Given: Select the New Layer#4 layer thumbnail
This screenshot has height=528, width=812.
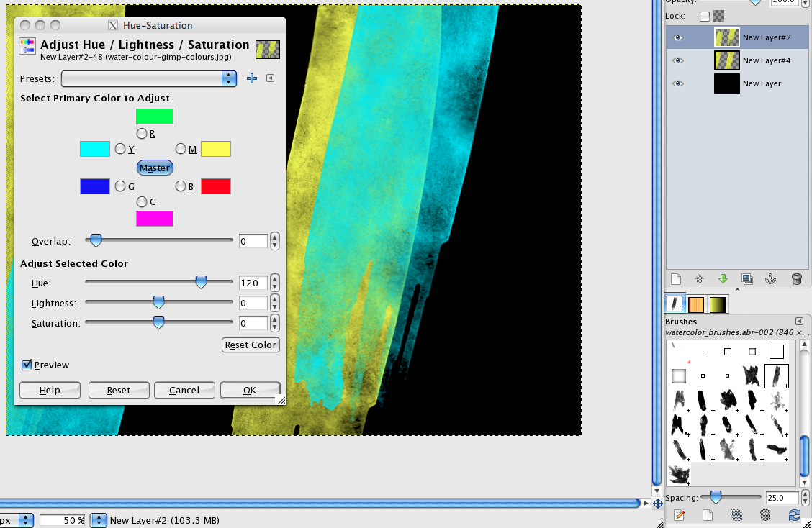Looking at the screenshot, I should click(x=726, y=60).
